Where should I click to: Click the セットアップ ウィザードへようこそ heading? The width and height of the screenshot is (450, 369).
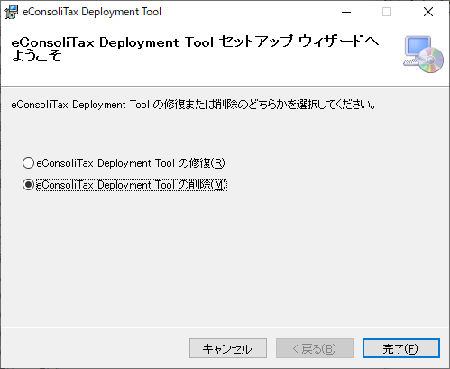195,49
